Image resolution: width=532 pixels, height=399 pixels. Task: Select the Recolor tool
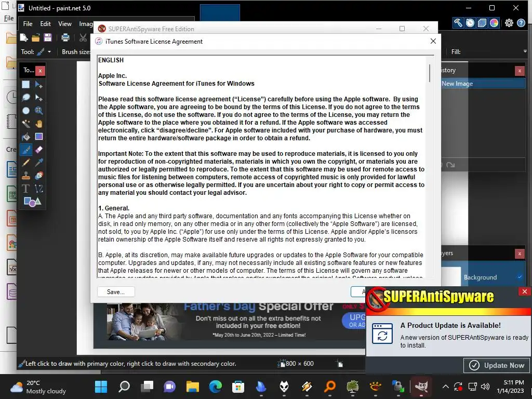[39, 176]
